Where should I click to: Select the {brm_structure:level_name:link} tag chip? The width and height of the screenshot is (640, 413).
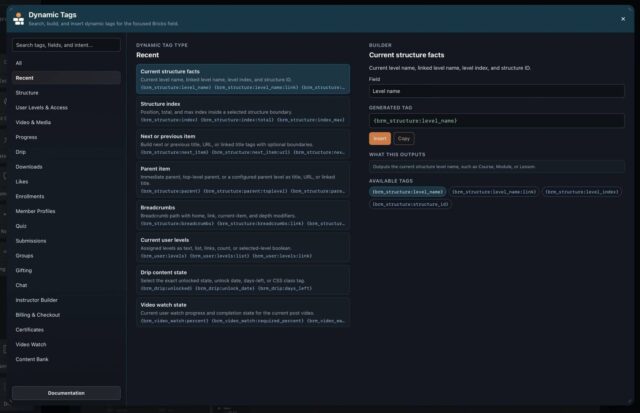pos(494,192)
